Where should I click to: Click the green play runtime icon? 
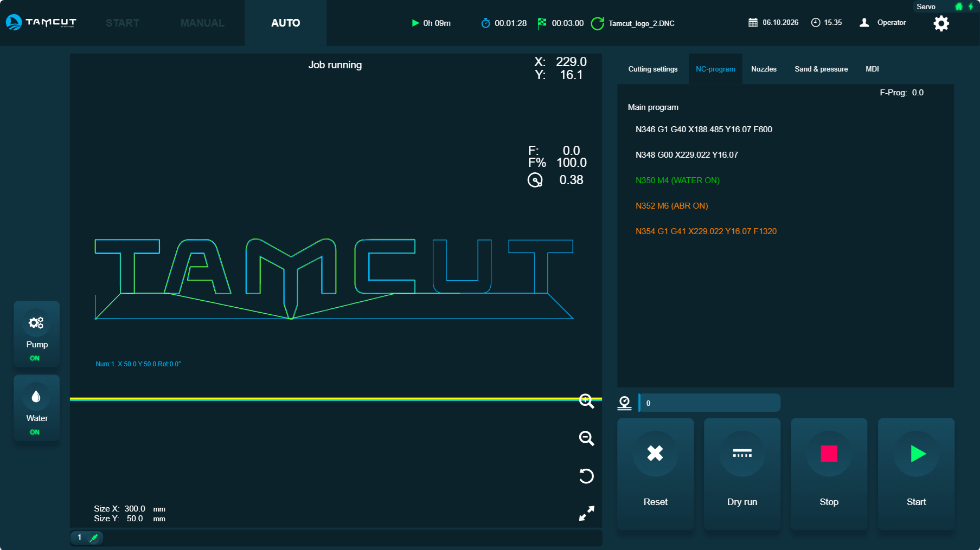(415, 23)
